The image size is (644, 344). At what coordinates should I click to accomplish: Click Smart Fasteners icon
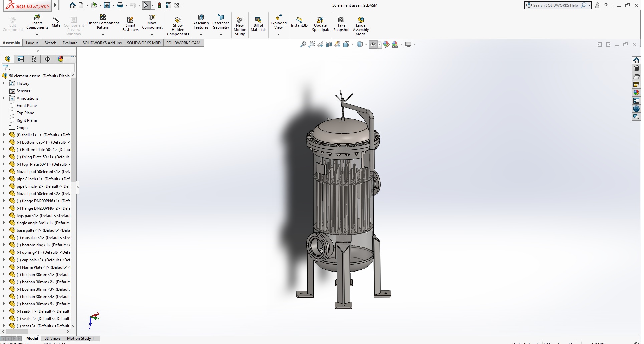(x=130, y=24)
